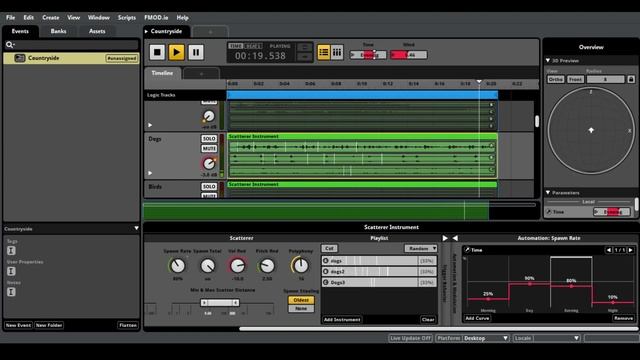This screenshot has height=360, width=640.
Task: Click the right-pointing arrow beside Playlist
Action: point(445,238)
